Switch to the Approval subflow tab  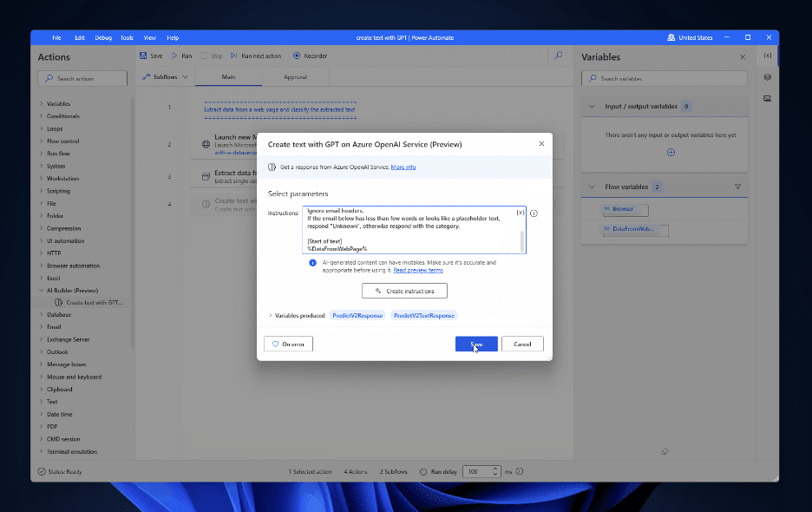point(295,76)
